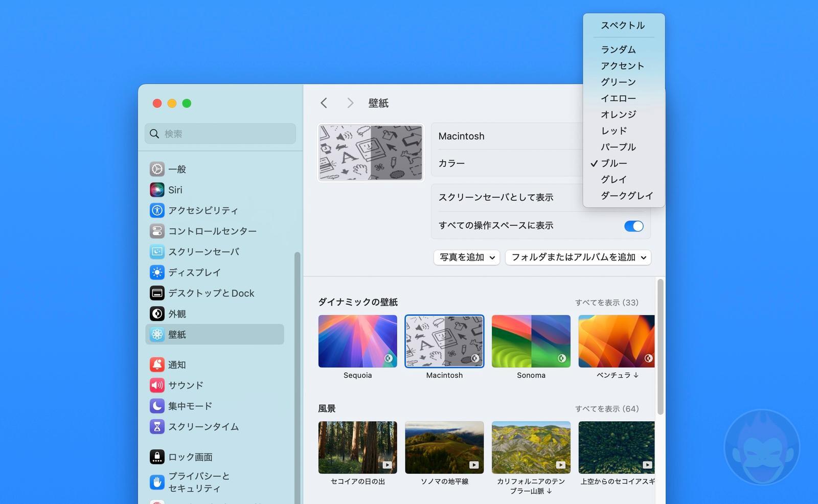
Task: Click スクリーンセーバとして表示 label
Action: click(x=496, y=197)
